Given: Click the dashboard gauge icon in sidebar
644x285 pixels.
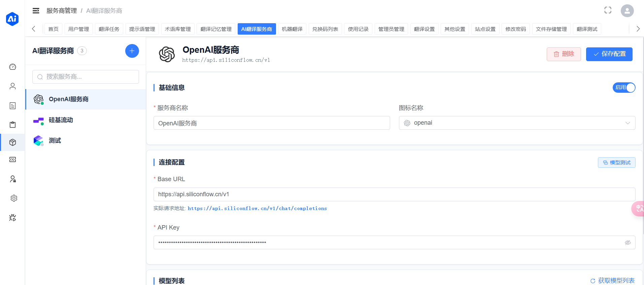Looking at the screenshot, I should (12, 67).
